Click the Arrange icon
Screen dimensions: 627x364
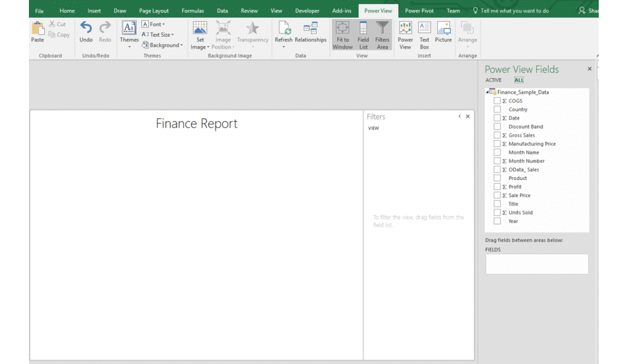pyautogui.click(x=467, y=28)
